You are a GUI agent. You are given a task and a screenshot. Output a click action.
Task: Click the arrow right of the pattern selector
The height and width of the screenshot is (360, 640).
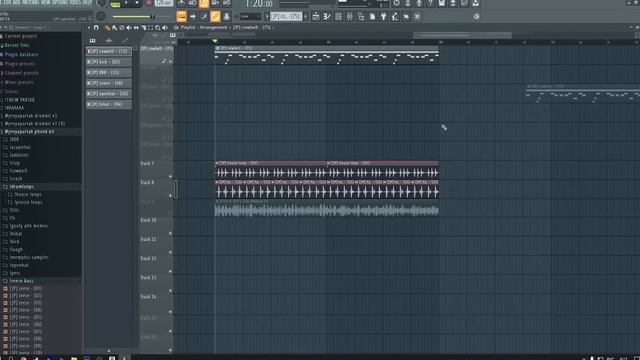click(305, 17)
